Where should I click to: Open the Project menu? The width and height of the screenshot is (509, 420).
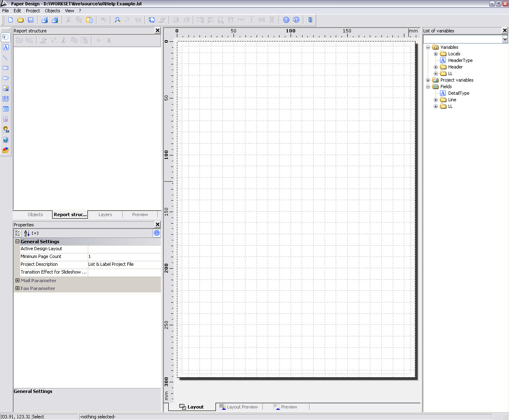[x=33, y=11]
